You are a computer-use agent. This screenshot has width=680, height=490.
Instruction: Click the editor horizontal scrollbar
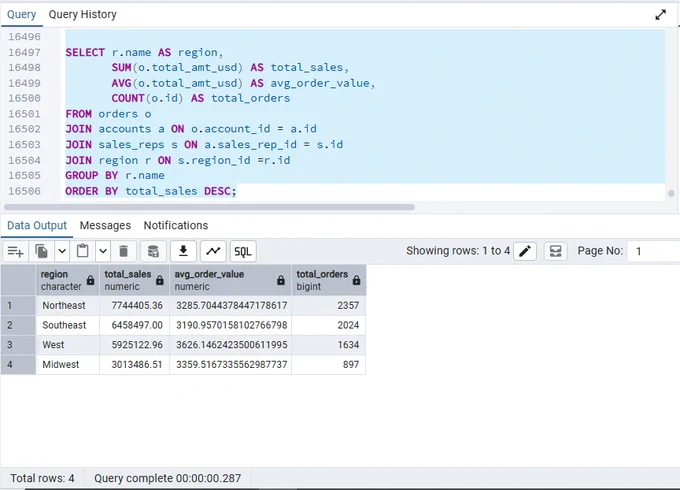click(209, 207)
